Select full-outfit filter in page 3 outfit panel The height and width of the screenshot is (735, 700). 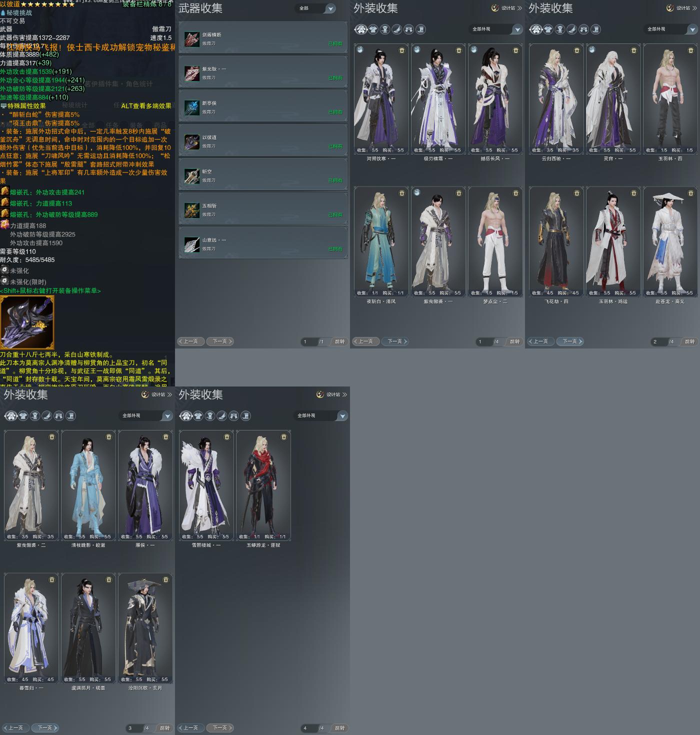click(11, 416)
